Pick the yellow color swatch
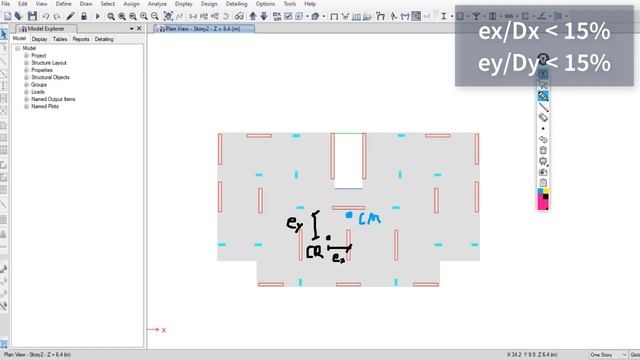This screenshot has height=360, width=640. click(x=546, y=191)
